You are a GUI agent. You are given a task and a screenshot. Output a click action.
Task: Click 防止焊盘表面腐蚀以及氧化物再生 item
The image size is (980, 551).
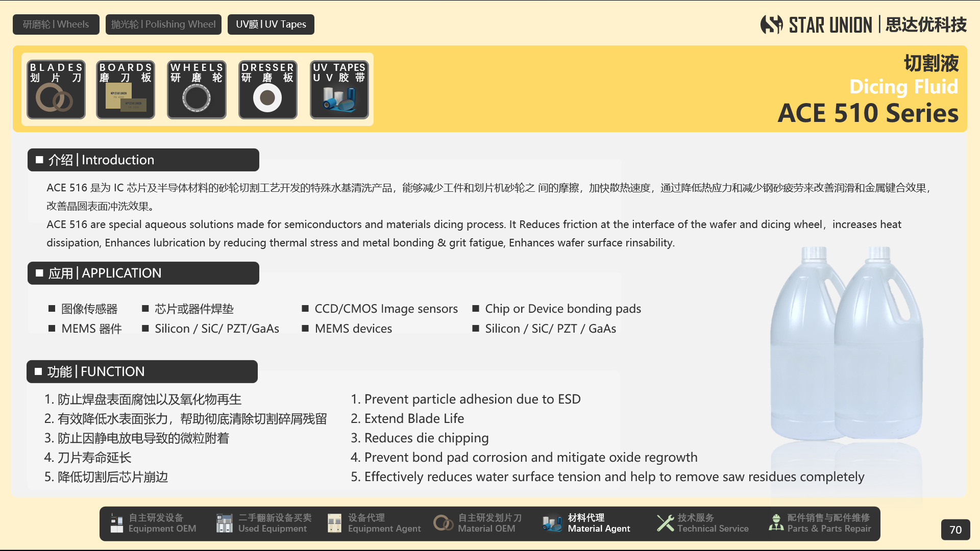coord(143,399)
